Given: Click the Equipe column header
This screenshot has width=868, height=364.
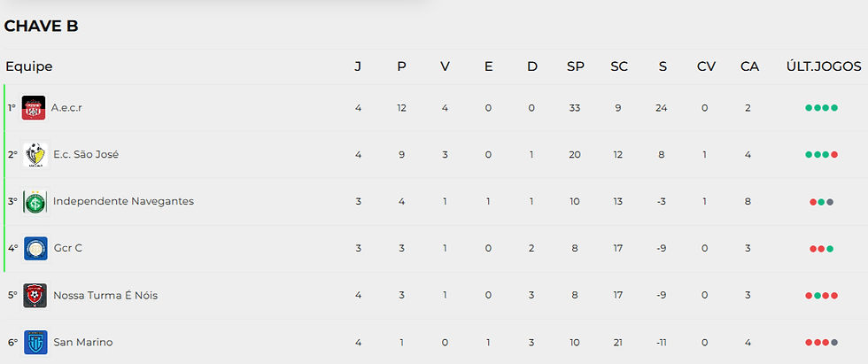Looking at the screenshot, I should point(28,66).
